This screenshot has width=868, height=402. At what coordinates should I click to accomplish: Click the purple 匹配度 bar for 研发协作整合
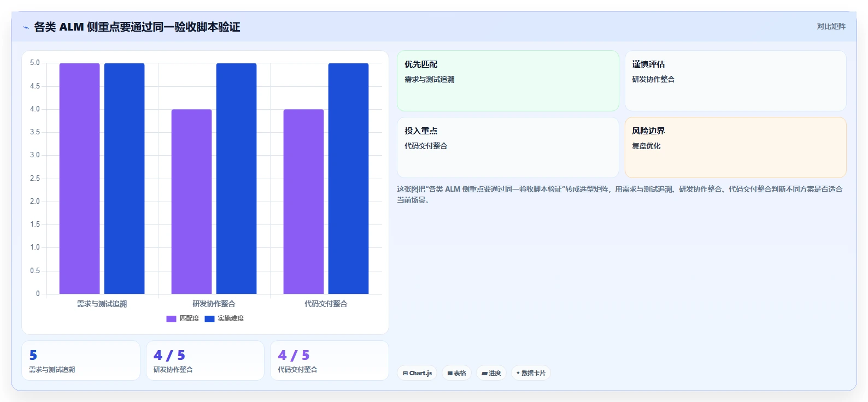(x=192, y=202)
